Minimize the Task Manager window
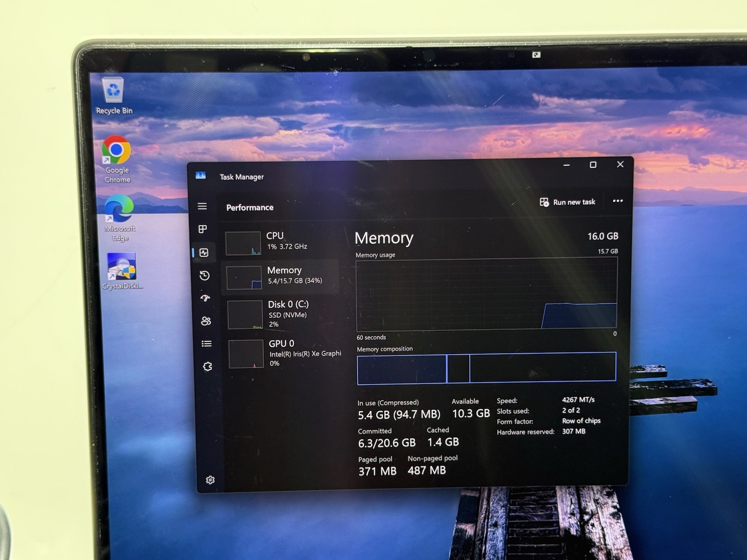The height and width of the screenshot is (560, 747). click(x=566, y=165)
